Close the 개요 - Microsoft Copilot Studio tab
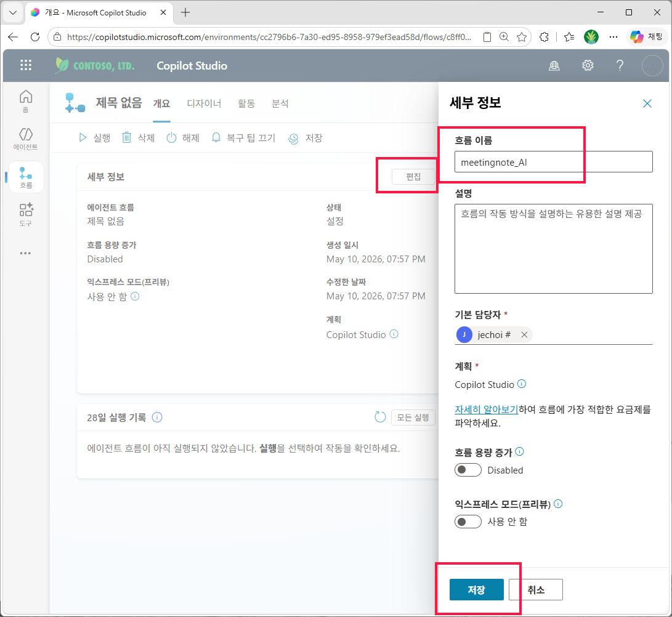Viewport: 672px width, 617px height. tap(163, 12)
